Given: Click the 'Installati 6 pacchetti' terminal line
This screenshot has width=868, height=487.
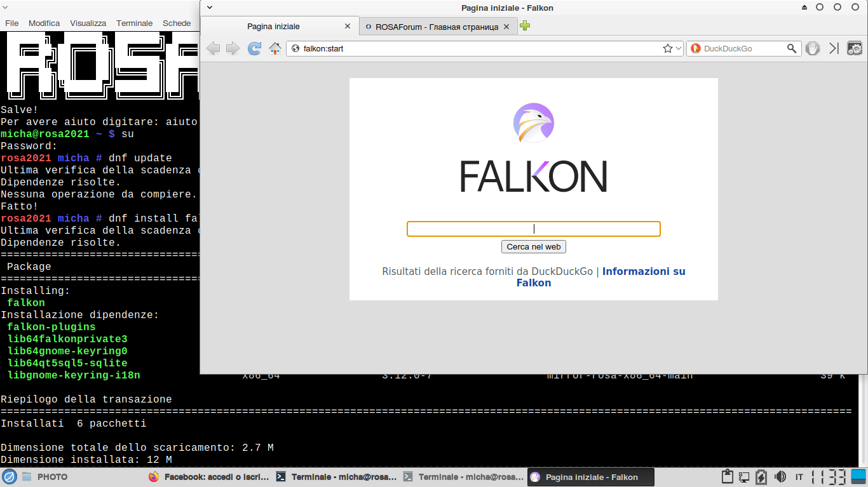Looking at the screenshot, I should (74, 424).
